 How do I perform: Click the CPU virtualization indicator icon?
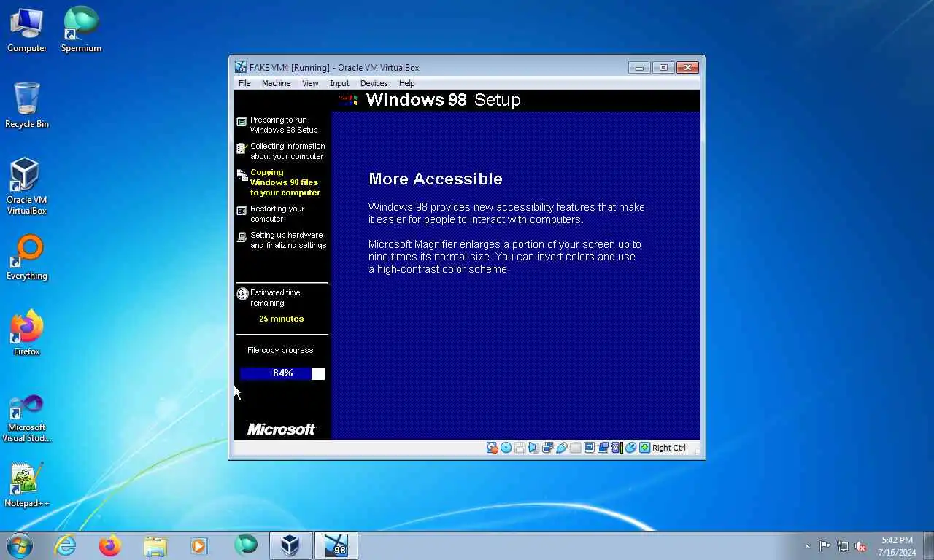[617, 448]
